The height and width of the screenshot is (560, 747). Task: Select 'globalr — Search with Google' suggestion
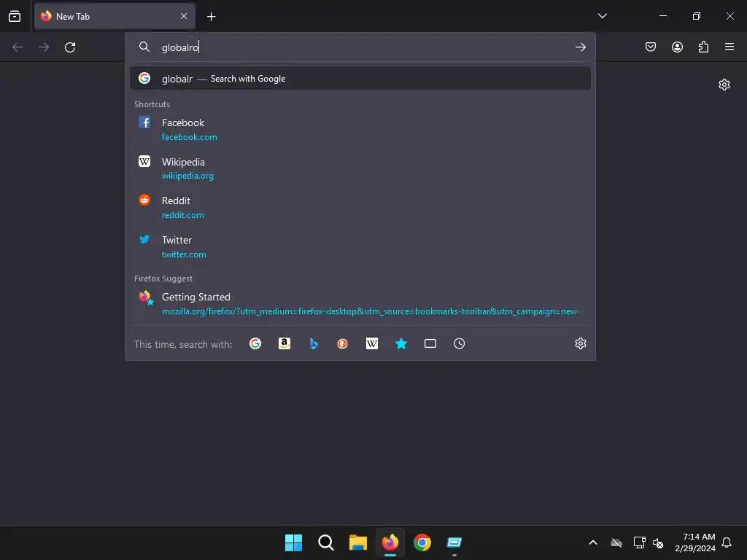[360, 79]
